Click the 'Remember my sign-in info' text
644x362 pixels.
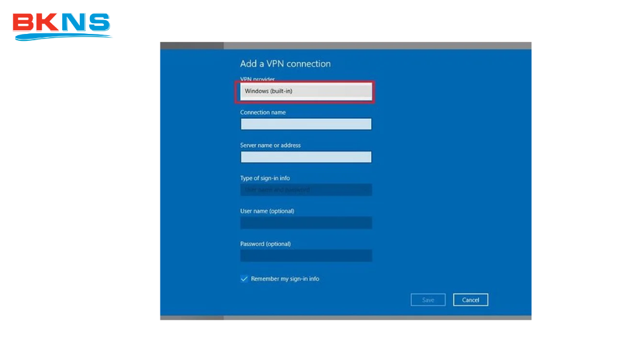(x=285, y=279)
